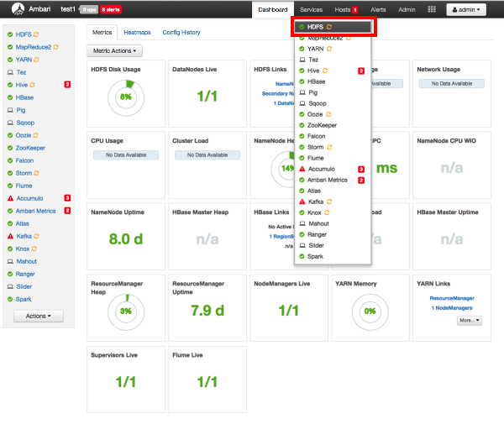
Task: Click YARN restart-required icon in sidebar
Action: pos(36,60)
